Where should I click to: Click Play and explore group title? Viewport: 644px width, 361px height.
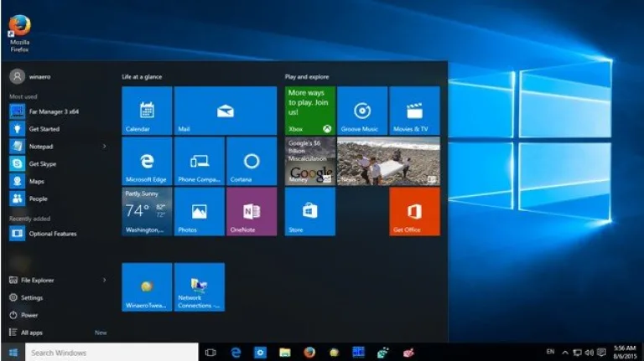307,77
